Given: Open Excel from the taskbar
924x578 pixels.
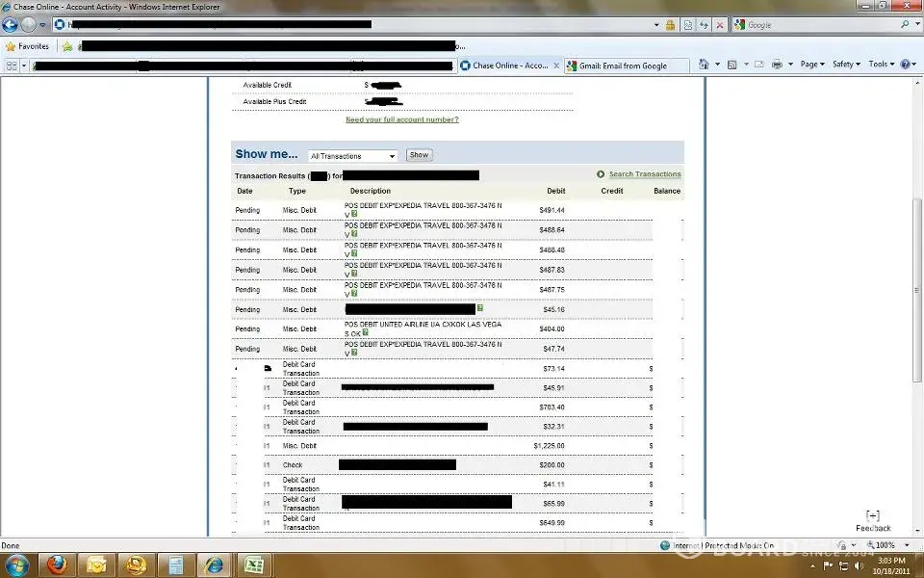Looking at the screenshot, I should (253, 565).
